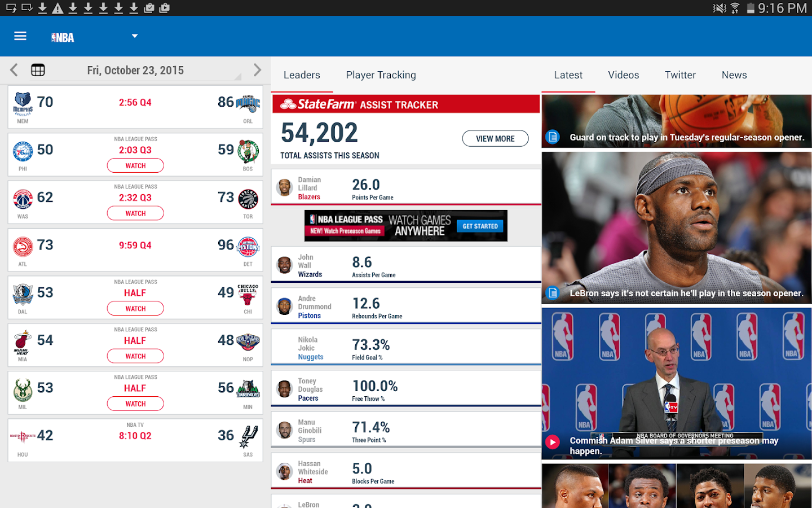The width and height of the screenshot is (812, 508).
Task: Open Boston Celtics team logo
Action: point(248,152)
